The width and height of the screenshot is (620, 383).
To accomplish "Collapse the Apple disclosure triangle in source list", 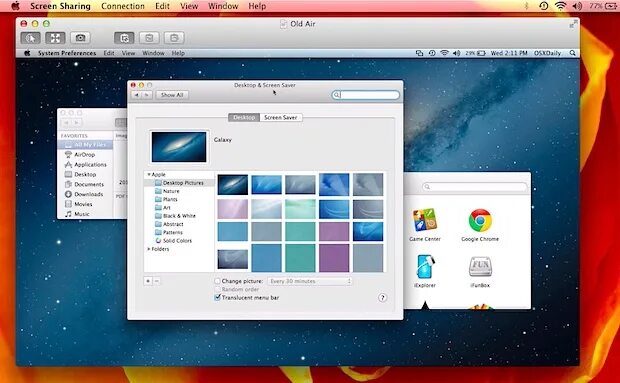I will [x=149, y=174].
